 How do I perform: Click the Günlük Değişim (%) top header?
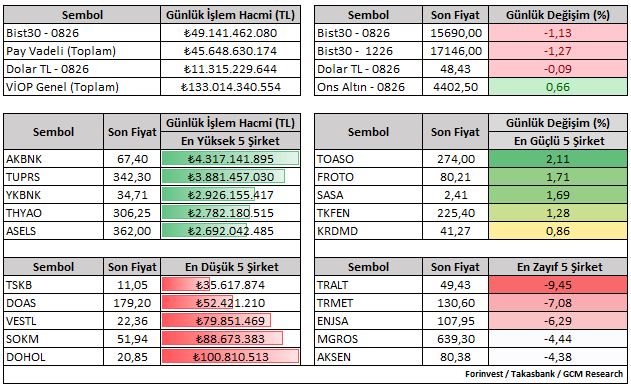(558, 15)
